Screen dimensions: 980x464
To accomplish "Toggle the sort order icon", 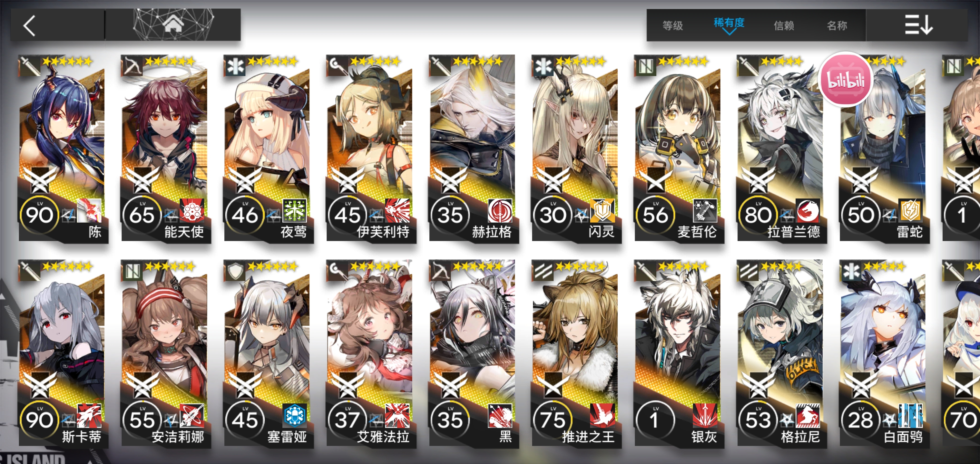I will 918,25.
